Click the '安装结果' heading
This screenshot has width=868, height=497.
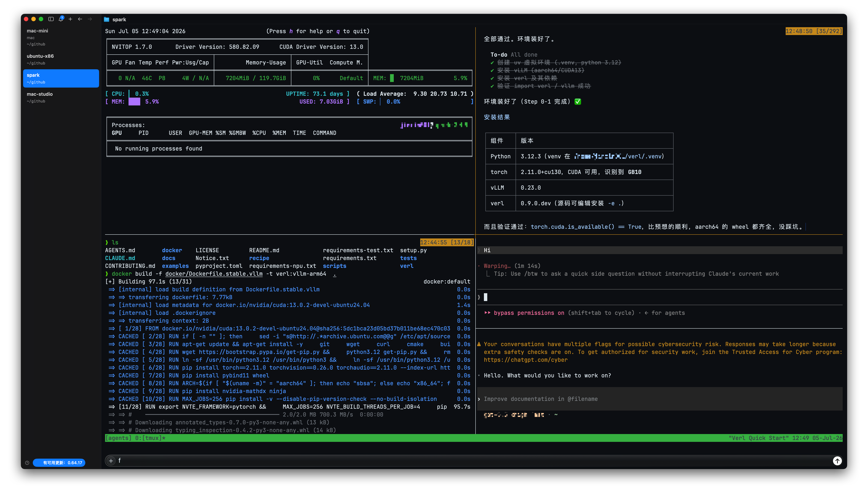pyautogui.click(x=497, y=117)
